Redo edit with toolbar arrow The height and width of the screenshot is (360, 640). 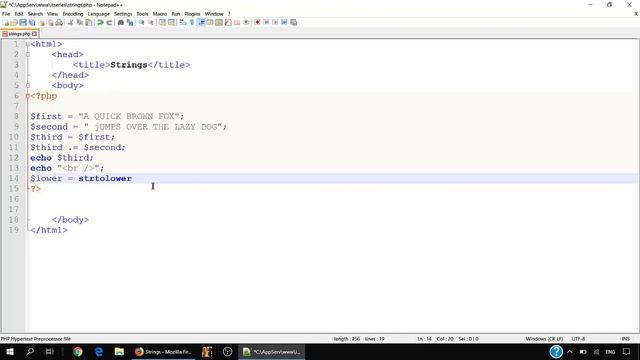point(109,22)
